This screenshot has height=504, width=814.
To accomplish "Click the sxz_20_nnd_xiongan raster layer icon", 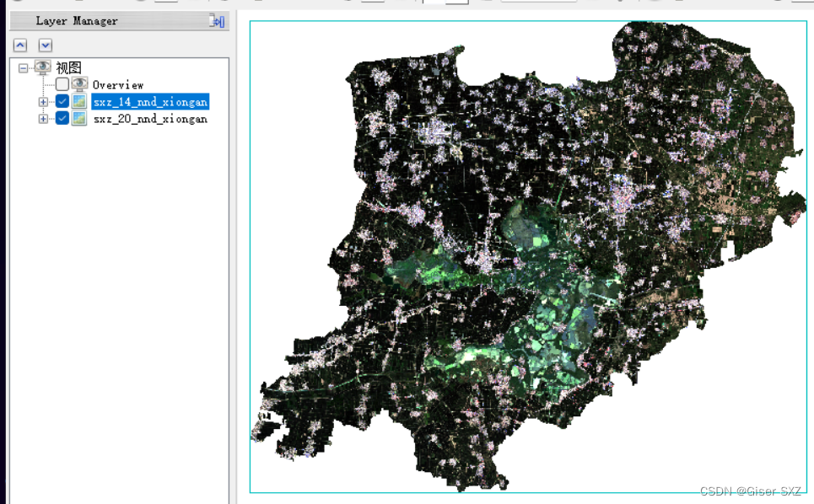I will tap(79, 118).
